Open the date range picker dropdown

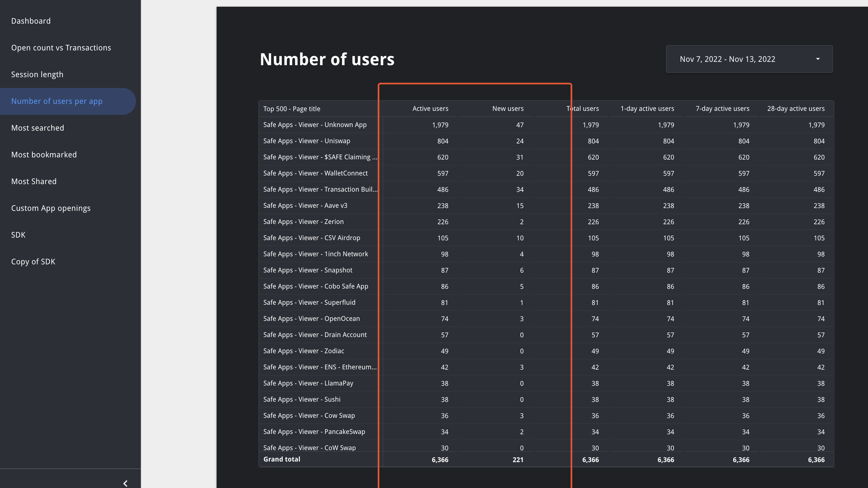tap(749, 59)
